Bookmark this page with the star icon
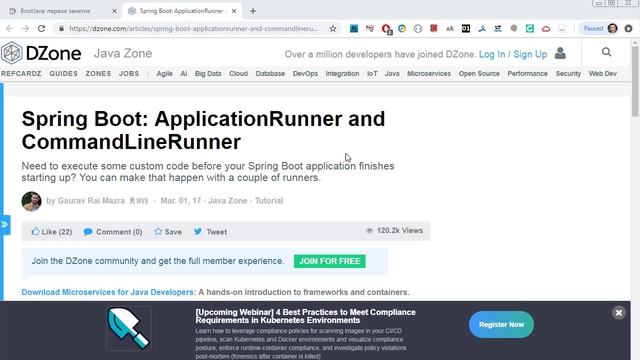Screen dimensions: 640x360 pos(333,29)
